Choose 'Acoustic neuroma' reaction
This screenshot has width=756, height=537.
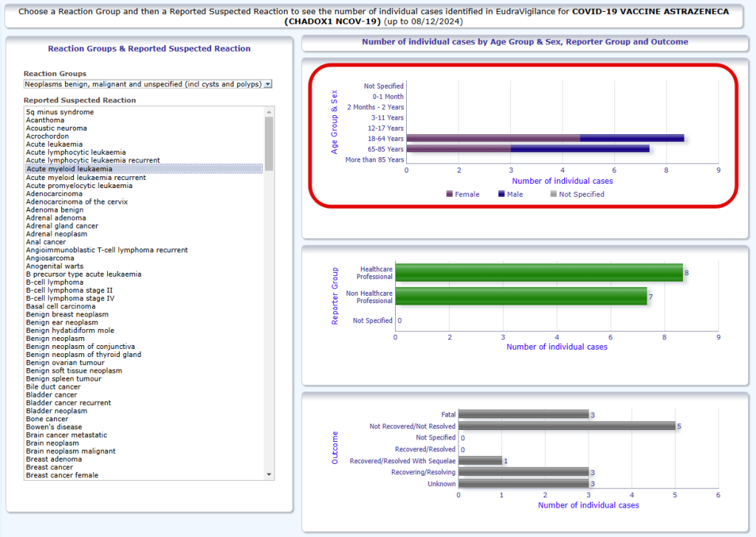click(56, 128)
